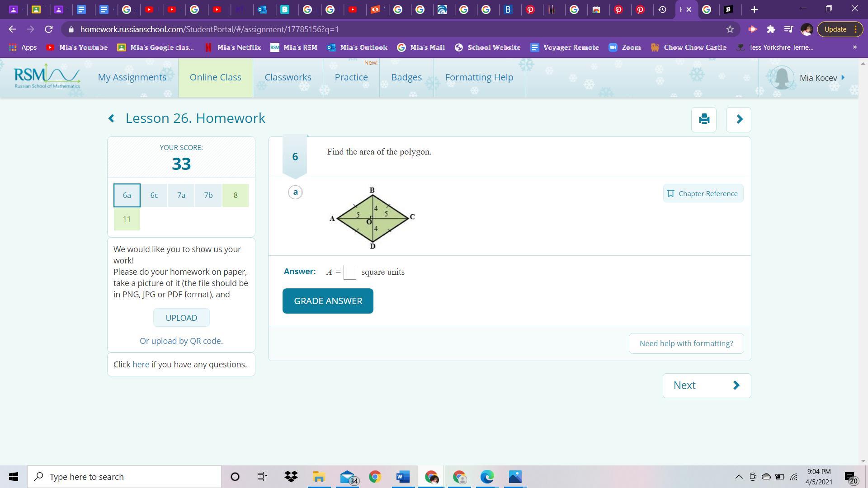Select question 8 green tile
The width and height of the screenshot is (868, 488).
(235, 195)
